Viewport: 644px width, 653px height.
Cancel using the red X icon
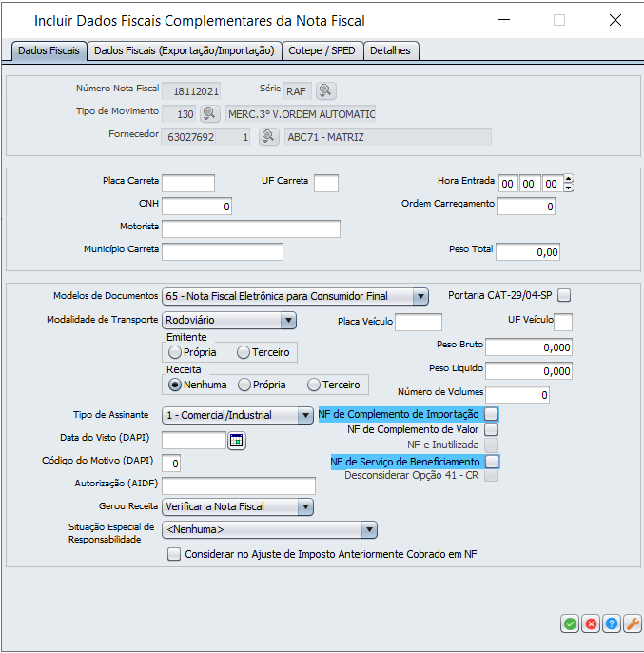point(591,623)
